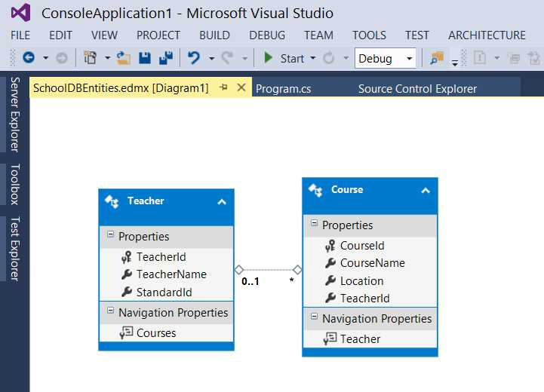
Task: Click the Save All toolbar icon
Action: [x=166, y=58]
